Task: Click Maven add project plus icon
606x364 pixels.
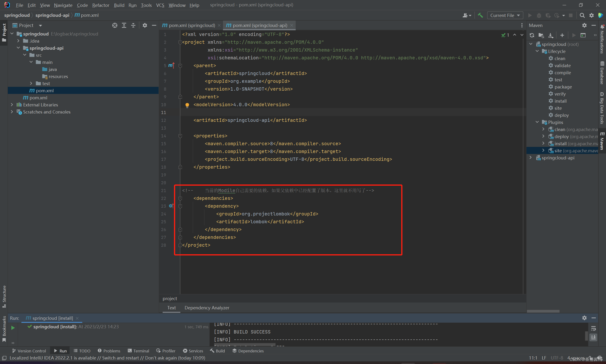Action: pos(562,35)
